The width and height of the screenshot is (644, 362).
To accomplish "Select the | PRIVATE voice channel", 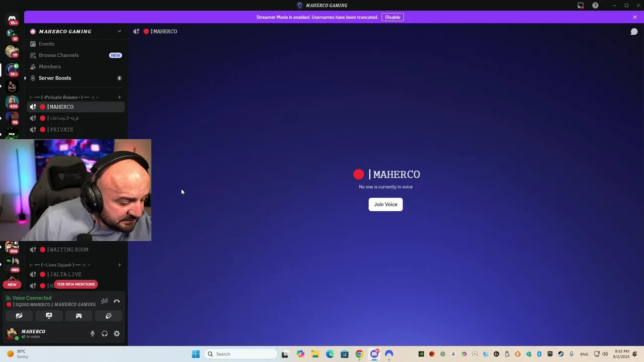I will point(75,130).
